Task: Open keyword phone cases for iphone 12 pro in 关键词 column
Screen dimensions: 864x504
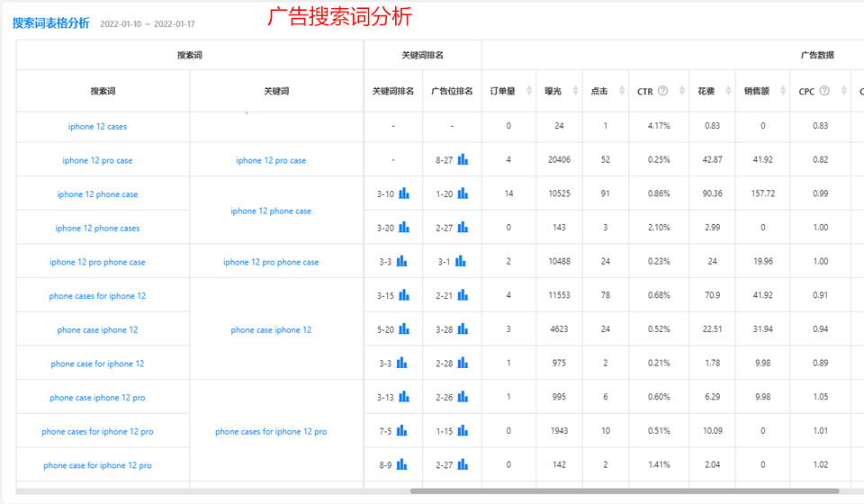Action: click(271, 431)
